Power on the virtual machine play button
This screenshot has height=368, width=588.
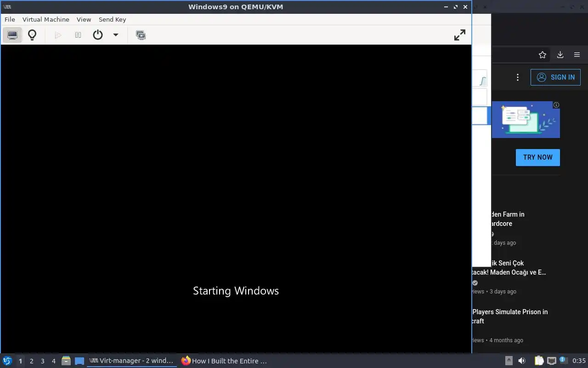[x=58, y=35]
